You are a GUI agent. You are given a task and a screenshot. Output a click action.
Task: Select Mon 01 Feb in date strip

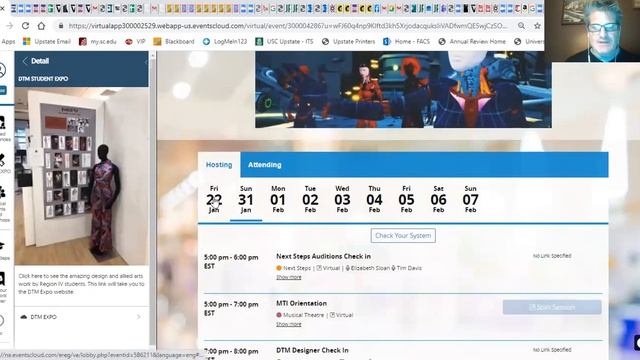[278, 199]
